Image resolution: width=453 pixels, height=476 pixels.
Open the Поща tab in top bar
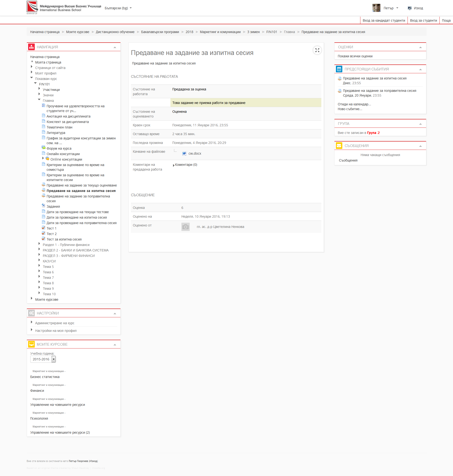click(446, 20)
